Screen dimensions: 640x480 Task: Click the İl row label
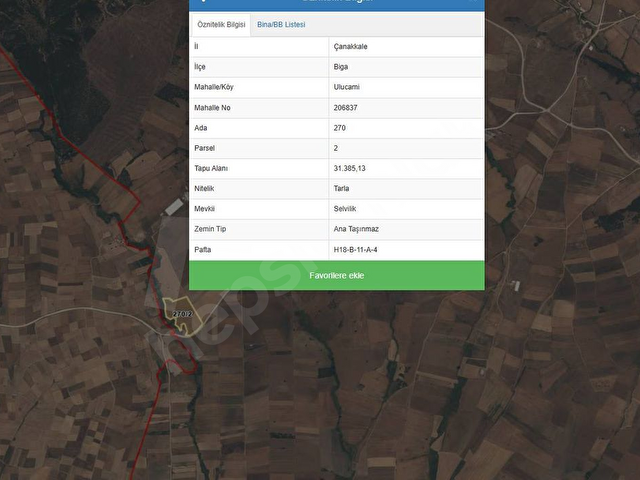(x=196, y=47)
